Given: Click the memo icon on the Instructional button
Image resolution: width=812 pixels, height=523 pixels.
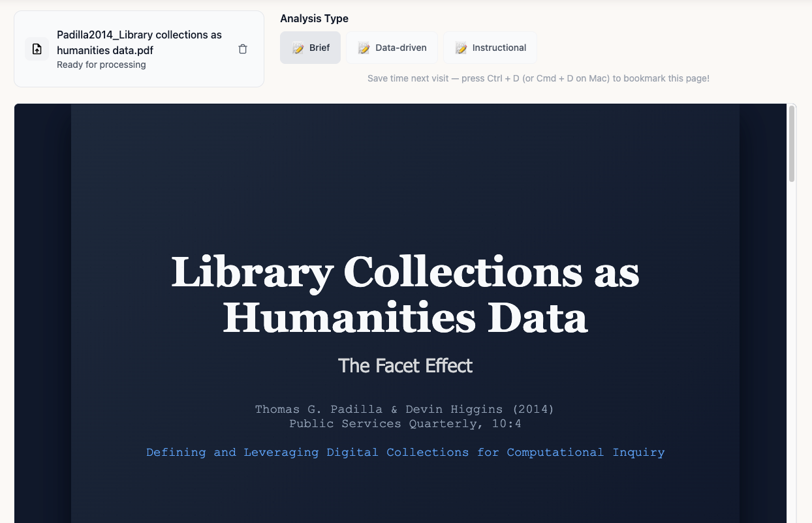Looking at the screenshot, I should [461, 47].
